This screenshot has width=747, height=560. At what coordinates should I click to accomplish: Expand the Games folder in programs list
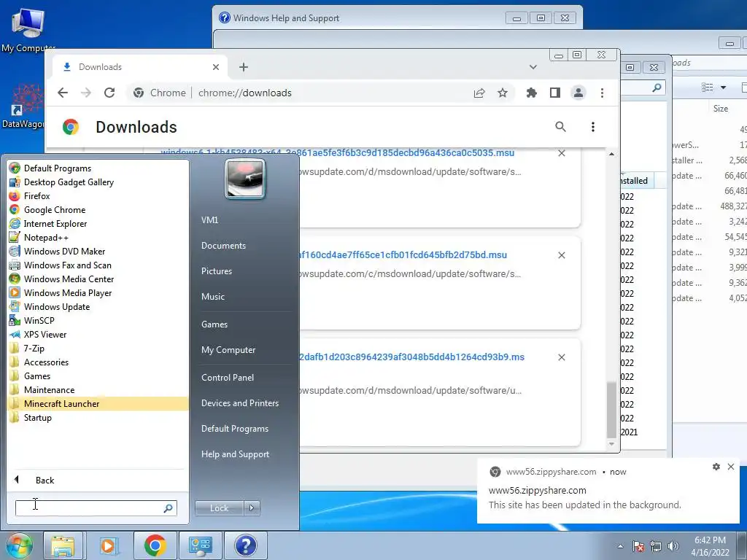point(98,376)
